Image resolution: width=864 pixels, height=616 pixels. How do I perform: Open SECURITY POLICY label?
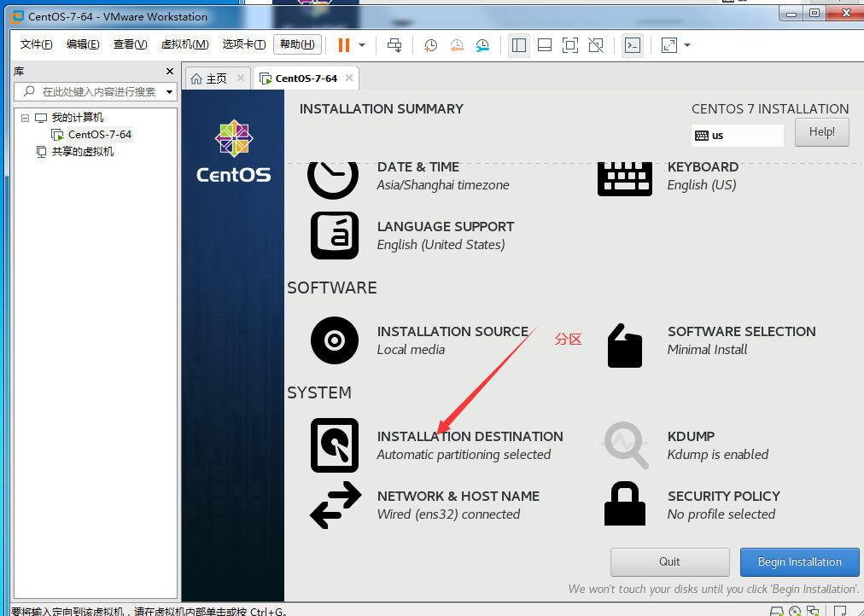click(724, 496)
